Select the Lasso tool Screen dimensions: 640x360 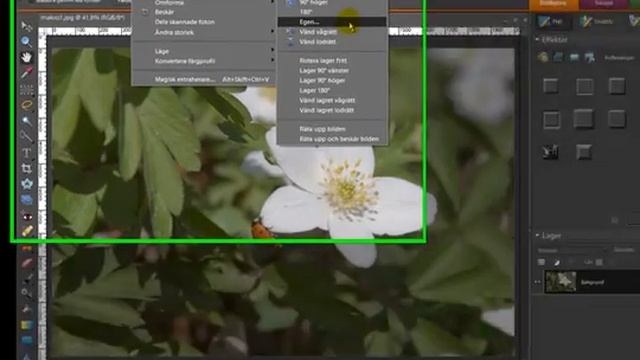27,105
